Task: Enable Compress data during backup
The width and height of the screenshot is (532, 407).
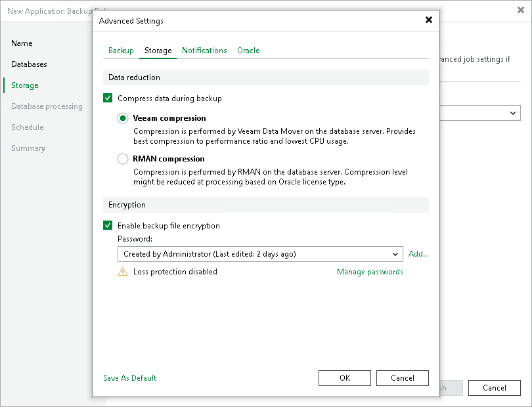Action: click(x=108, y=97)
